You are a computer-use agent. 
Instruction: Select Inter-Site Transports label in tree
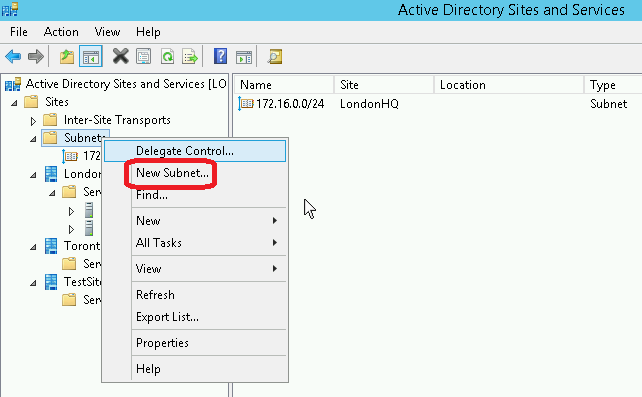(x=117, y=120)
